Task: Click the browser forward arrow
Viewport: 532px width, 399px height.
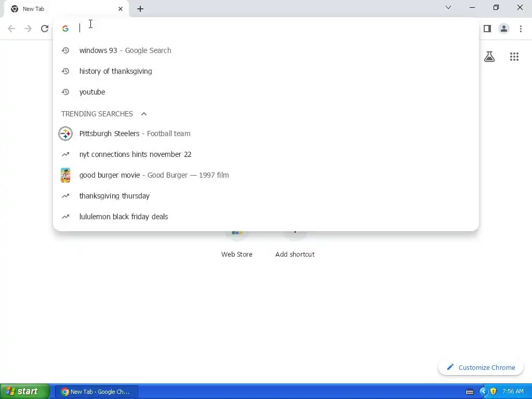Action: pyautogui.click(x=28, y=29)
